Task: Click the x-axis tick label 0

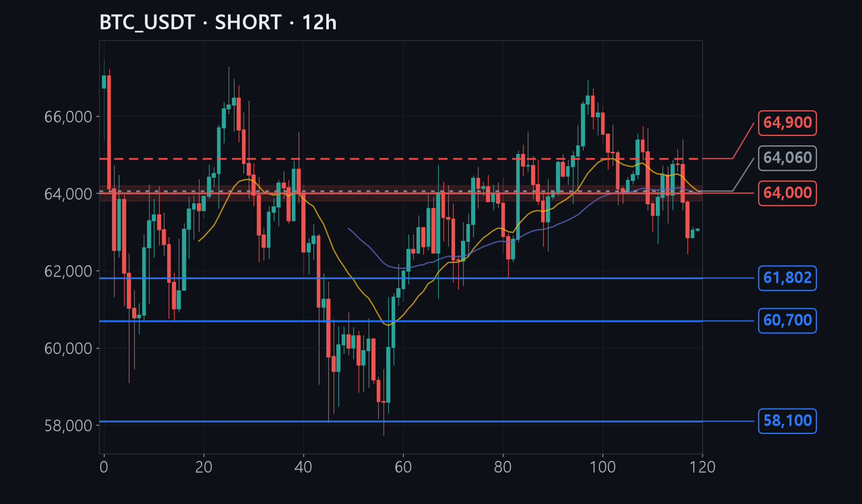Action: [x=104, y=467]
